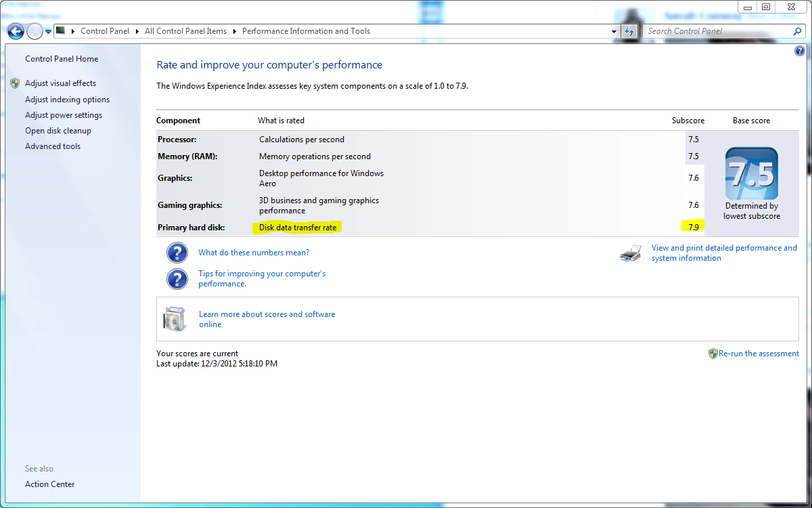Open Adjust visual effects

pos(60,83)
